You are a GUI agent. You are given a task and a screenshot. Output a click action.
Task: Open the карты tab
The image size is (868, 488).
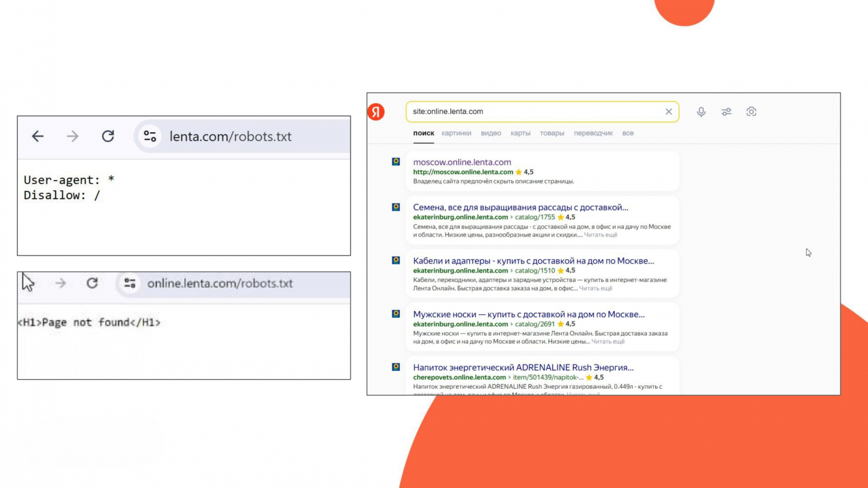(x=520, y=133)
